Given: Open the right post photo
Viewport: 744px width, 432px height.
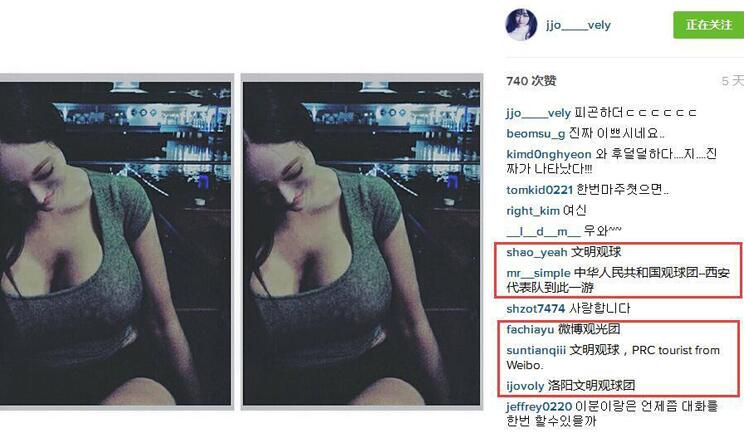Looking at the screenshot, I should [362, 243].
